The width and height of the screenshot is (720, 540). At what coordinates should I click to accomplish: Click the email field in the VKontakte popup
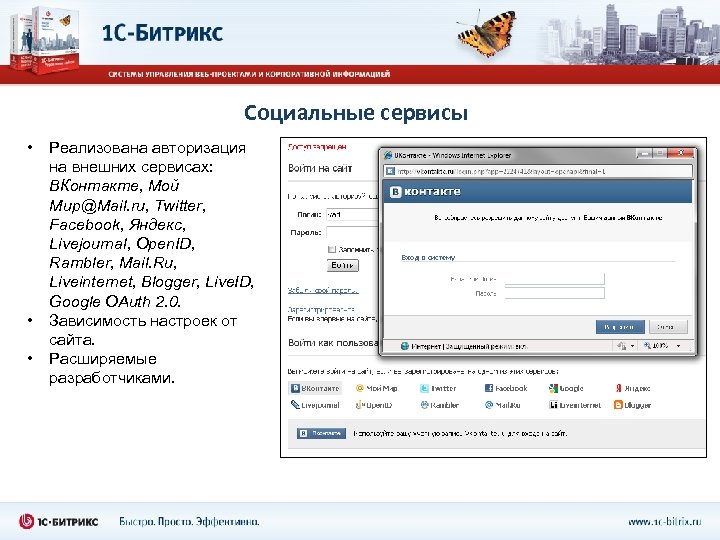point(555,279)
